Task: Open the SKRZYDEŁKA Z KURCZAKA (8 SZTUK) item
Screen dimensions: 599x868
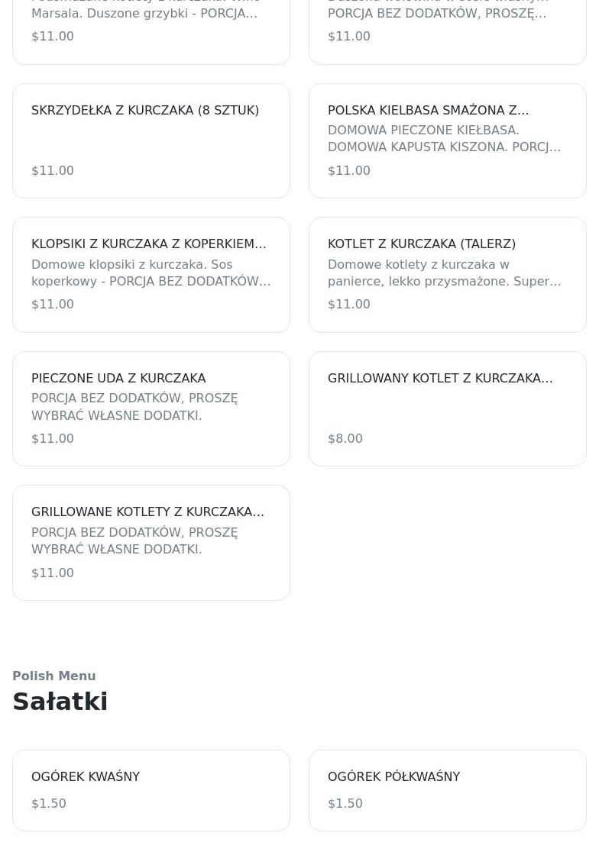Action: point(145,111)
